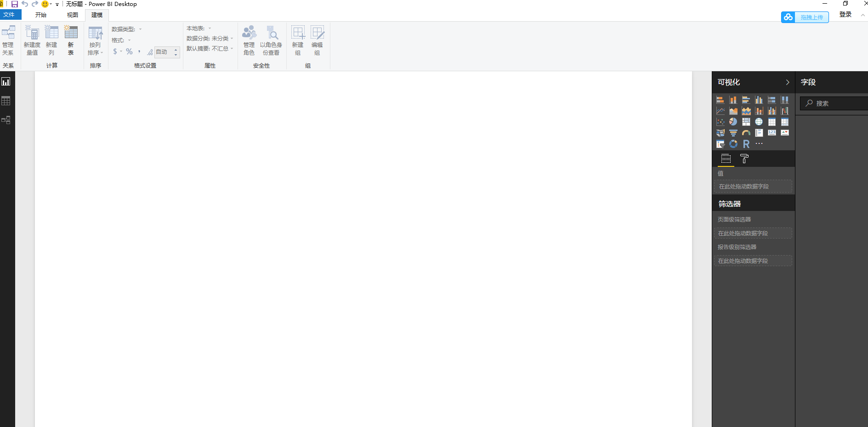Select the clustered column chart visual
Viewport: 868px width, 427px height.
pos(759,100)
